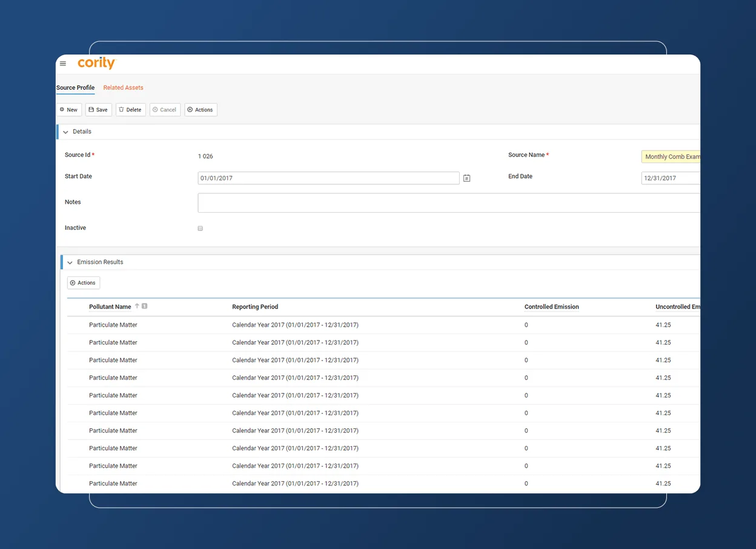Click the Cority logo
This screenshot has width=756, height=549.
click(96, 63)
